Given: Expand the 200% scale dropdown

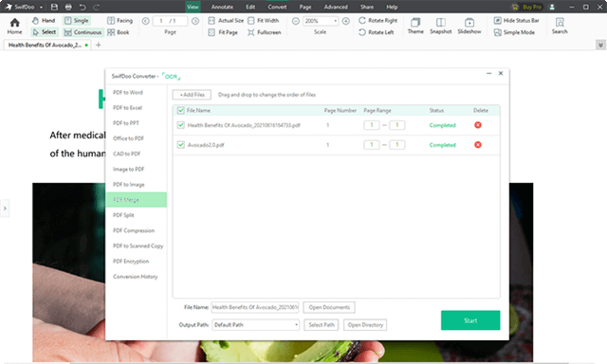Looking at the screenshot, I should coord(335,21).
